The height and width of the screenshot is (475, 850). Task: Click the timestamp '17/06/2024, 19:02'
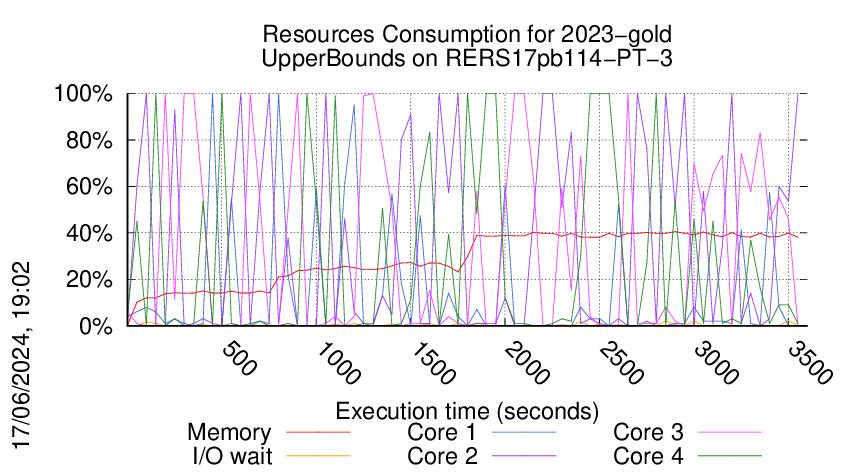pos(22,356)
